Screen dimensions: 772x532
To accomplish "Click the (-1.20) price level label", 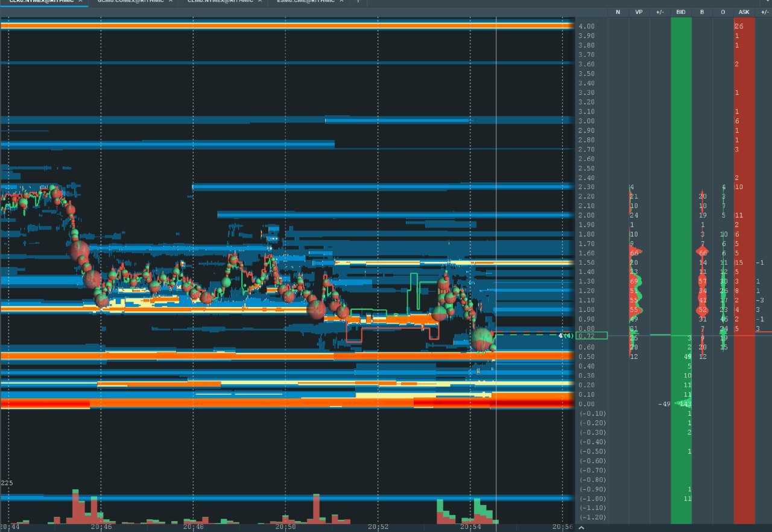I will coord(592,518).
